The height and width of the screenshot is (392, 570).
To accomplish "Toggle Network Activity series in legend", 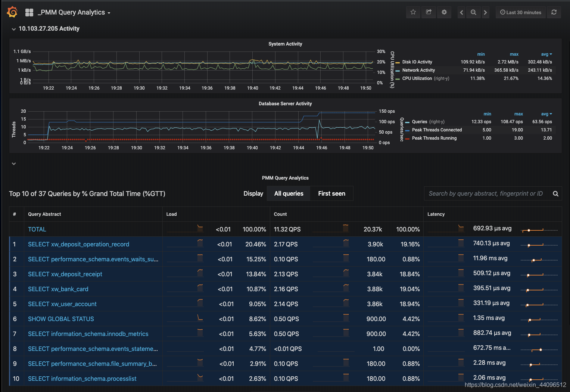I will pos(418,70).
